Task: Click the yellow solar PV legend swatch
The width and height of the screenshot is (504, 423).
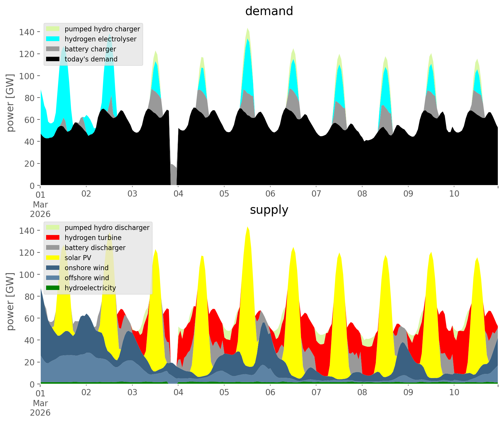Action: point(53,258)
